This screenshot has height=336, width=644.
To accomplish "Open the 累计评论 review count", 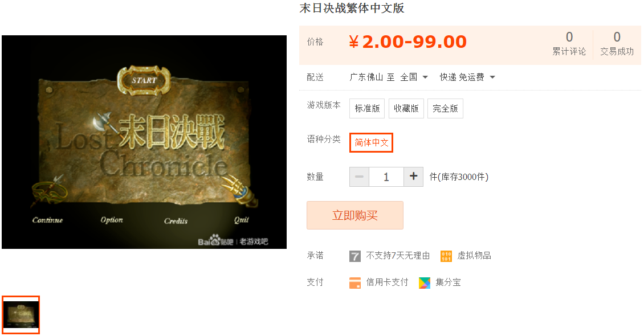I will [569, 43].
